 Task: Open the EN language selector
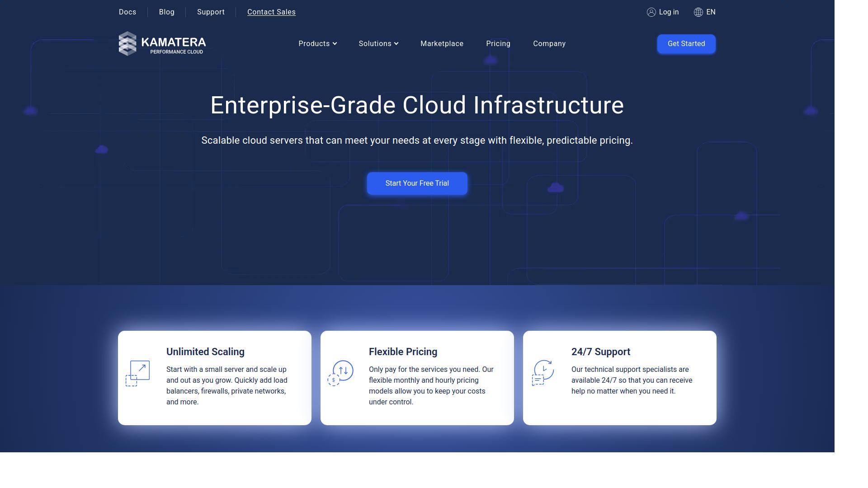(711, 12)
